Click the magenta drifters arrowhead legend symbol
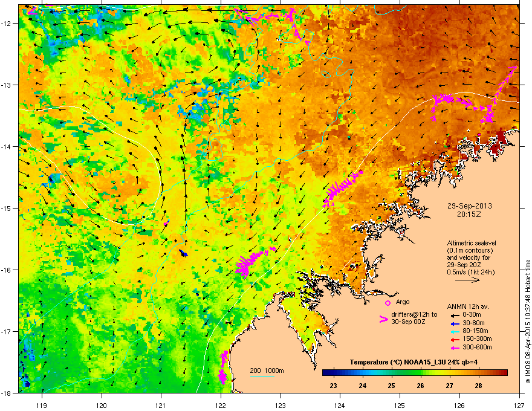The height and width of the screenshot is (411, 532). 384,319
